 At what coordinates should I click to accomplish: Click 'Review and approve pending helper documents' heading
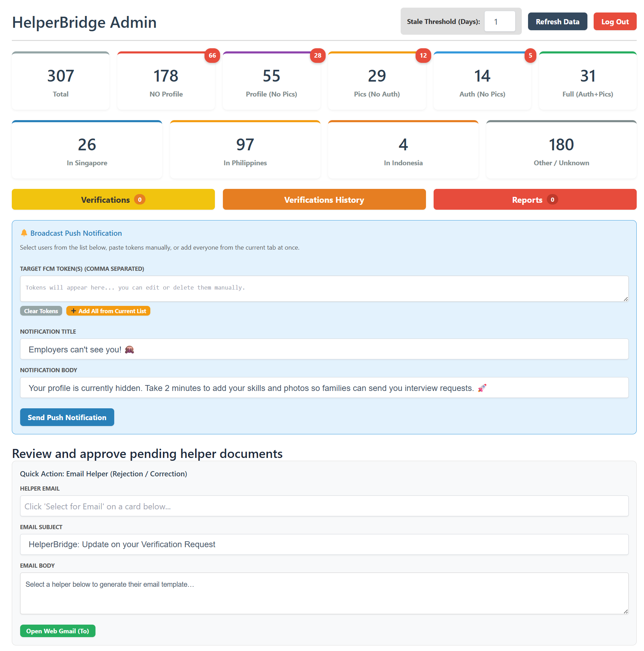coord(147,454)
